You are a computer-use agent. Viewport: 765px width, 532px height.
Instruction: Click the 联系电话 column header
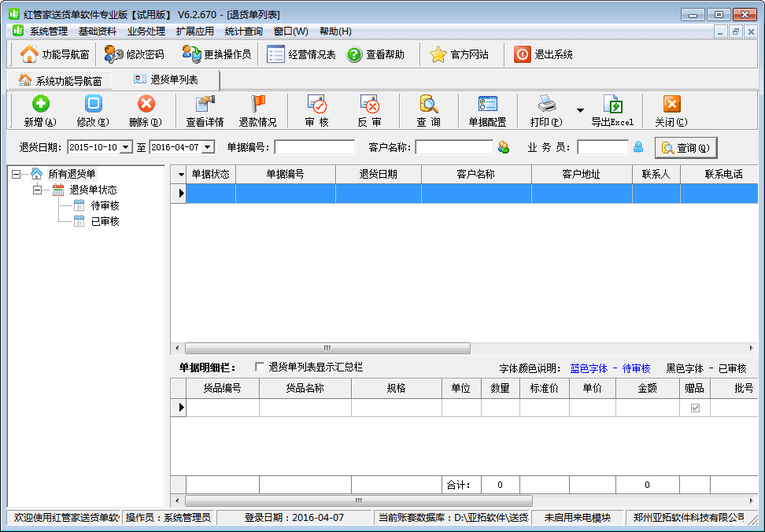(x=720, y=174)
